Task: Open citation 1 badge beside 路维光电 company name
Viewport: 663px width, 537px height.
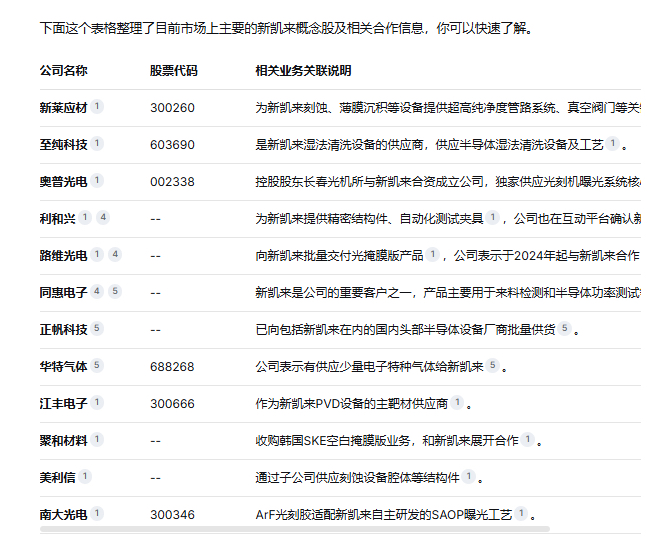Action: coord(97,255)
